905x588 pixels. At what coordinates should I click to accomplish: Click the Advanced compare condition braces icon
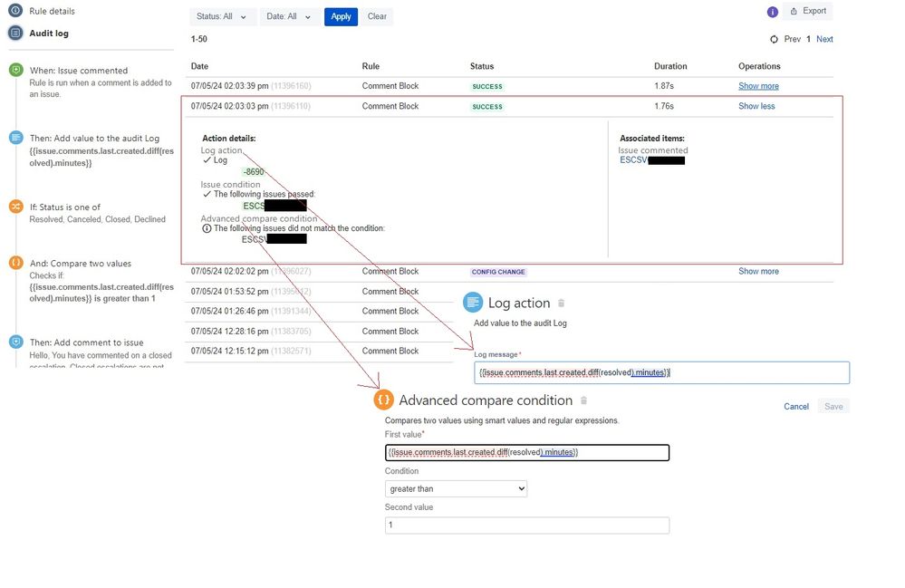383,399
